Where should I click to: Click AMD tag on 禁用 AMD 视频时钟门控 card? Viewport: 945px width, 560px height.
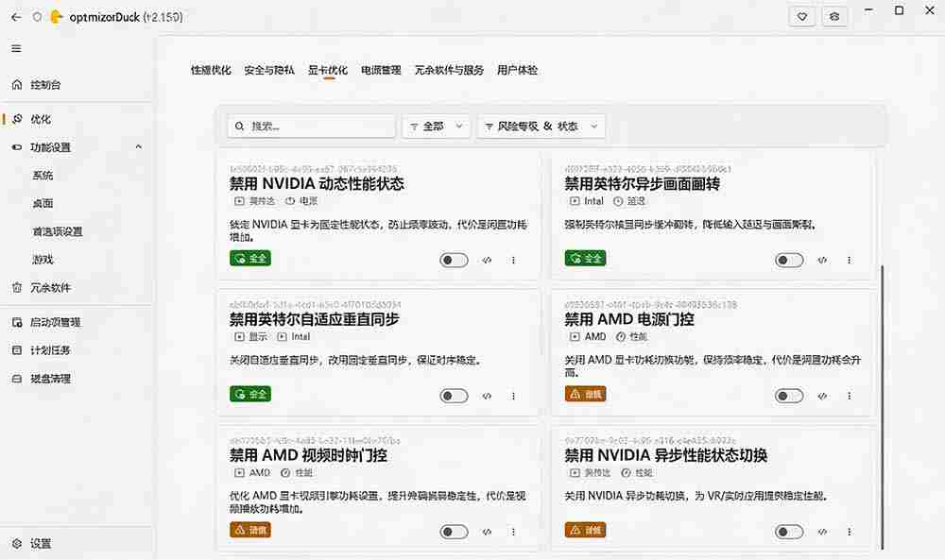252,473
